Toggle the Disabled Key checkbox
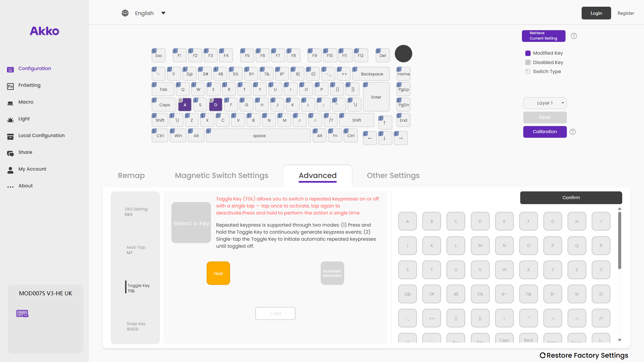 [x=528, y=62]
